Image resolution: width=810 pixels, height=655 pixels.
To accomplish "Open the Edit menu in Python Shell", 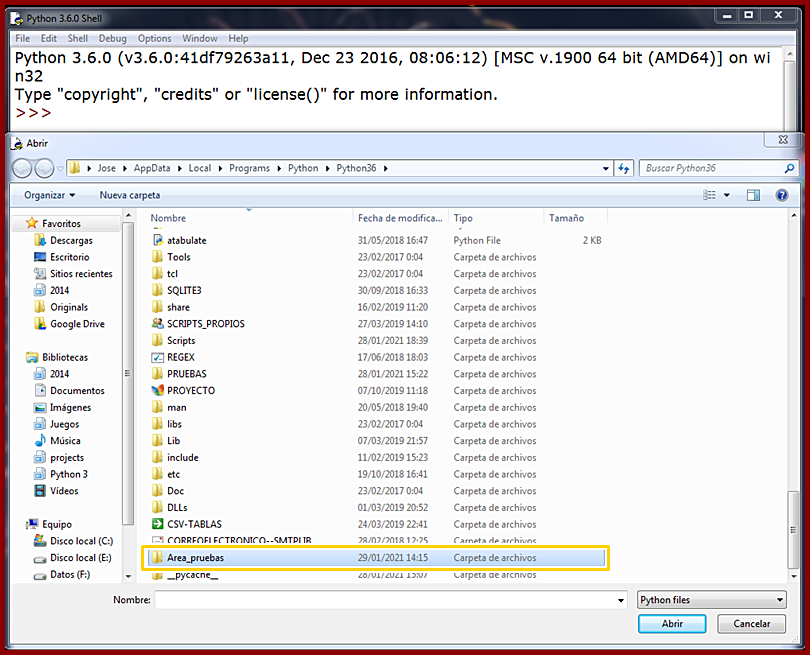I will [49, 38].
